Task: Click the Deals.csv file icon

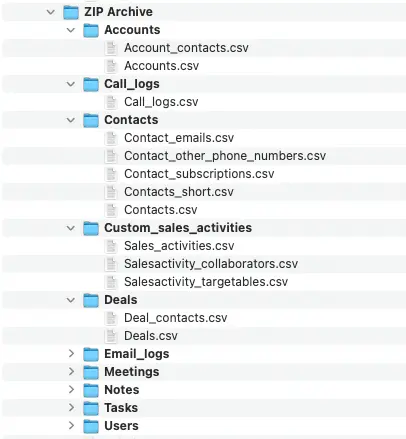Action: pos(111,336)
